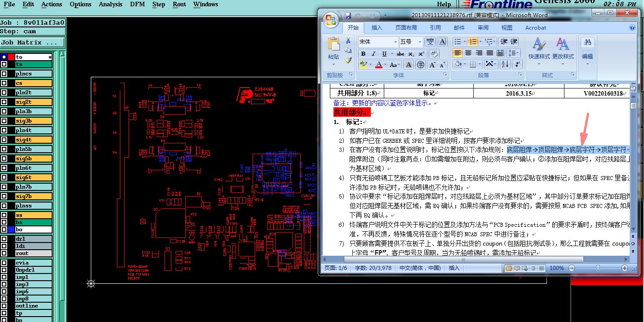This screenshot has height=322, width=644.
Task: Click the enclosed character (字) icon
Action: coord(420,65)
